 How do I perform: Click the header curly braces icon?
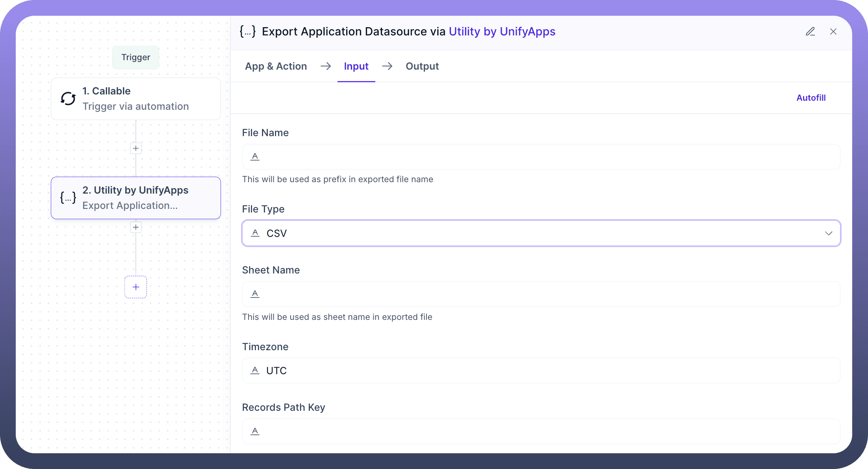pyautogui.click(x=248, y=31)
